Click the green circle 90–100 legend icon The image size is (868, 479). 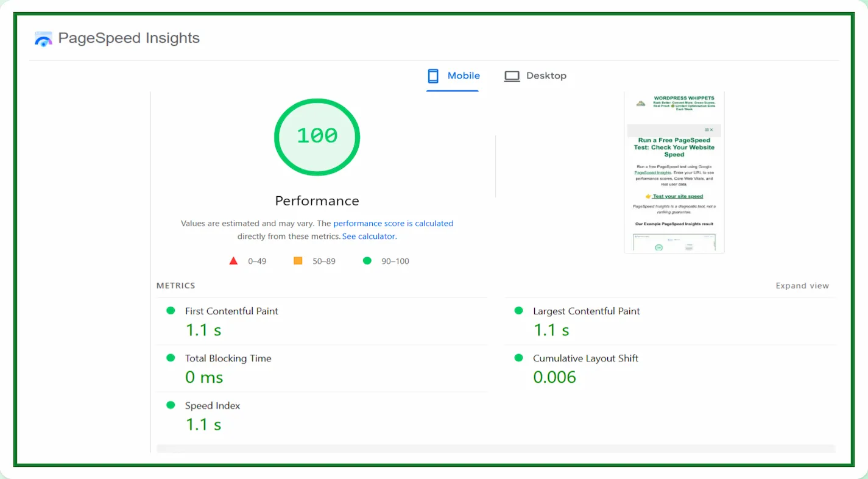[367, 261]
